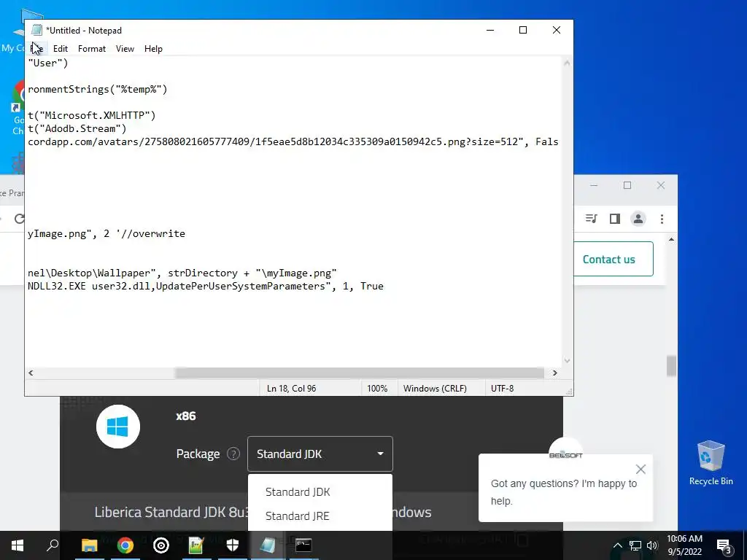Open the Recycle Bin desktop icon
This screenshot has width=747, height=560.
tap(711, 463)
